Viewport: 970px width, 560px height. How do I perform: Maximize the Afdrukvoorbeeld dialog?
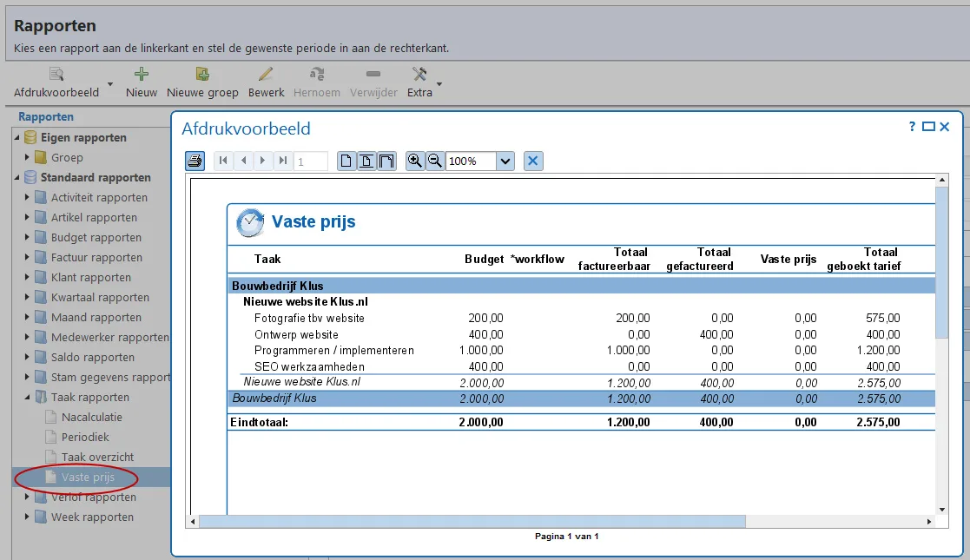(x=928, y=126)
